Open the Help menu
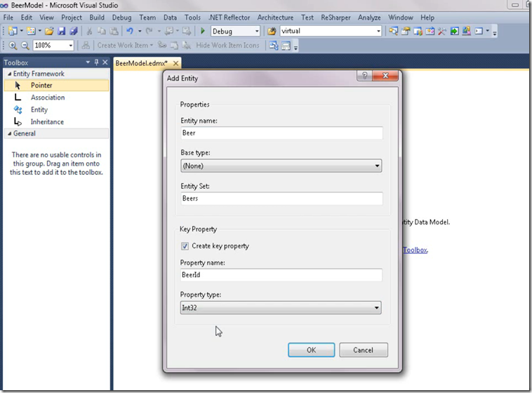 [427, 18]
